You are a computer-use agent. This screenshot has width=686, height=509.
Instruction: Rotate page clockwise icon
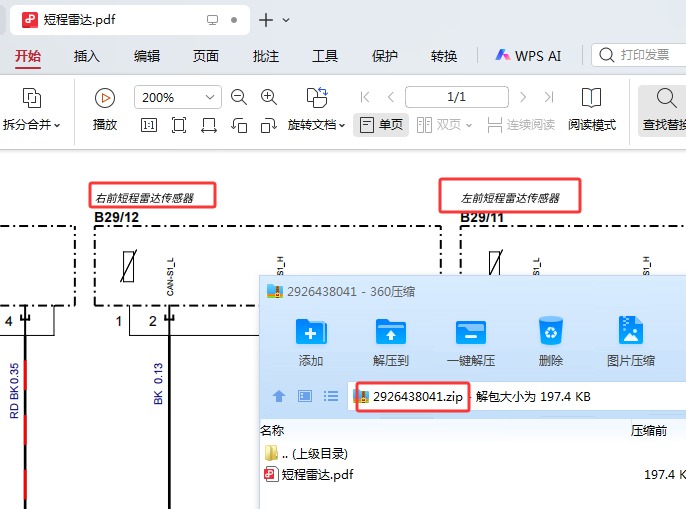click(269, 126)
